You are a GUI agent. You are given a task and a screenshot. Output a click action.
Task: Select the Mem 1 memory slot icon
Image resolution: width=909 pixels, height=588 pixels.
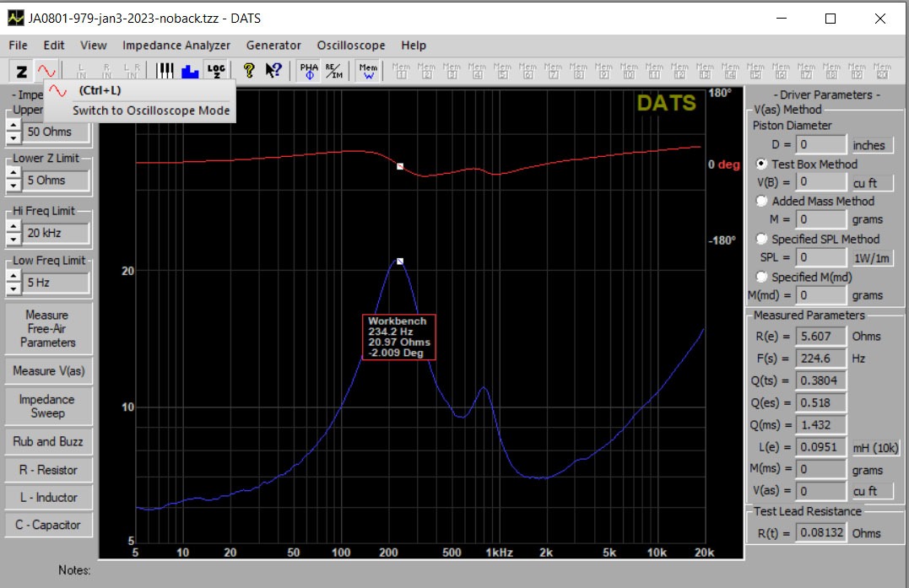coord(401,71)
